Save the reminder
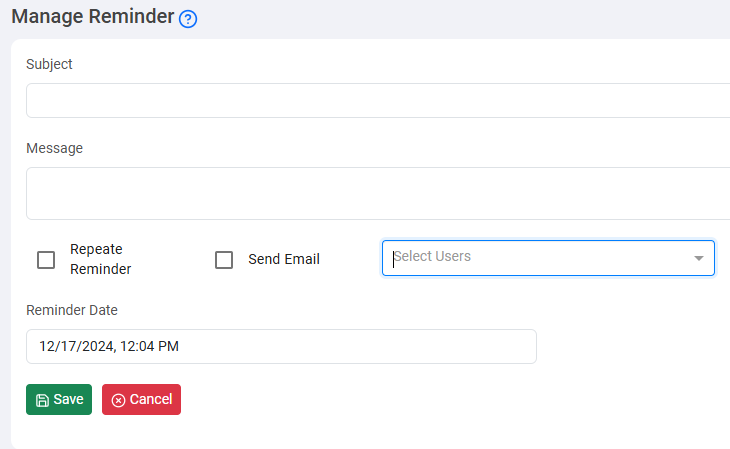730x449 pixels. [59, 399]
